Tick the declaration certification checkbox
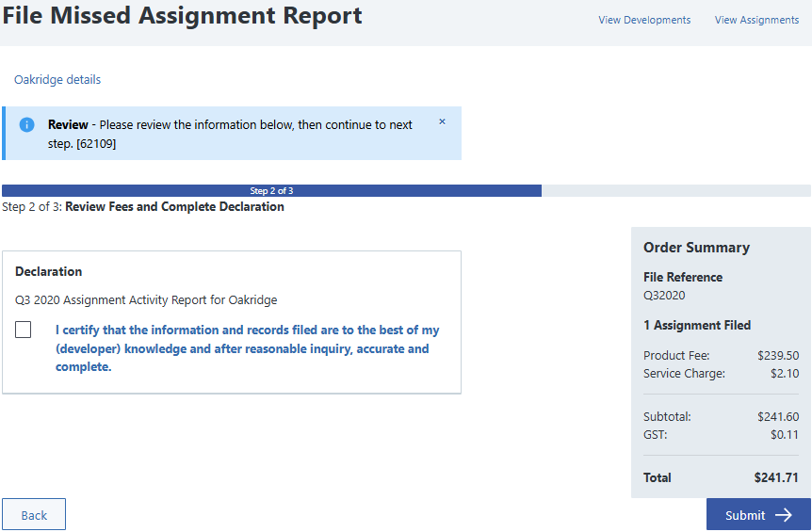The image size is (812, 532). tap(24, 330)
